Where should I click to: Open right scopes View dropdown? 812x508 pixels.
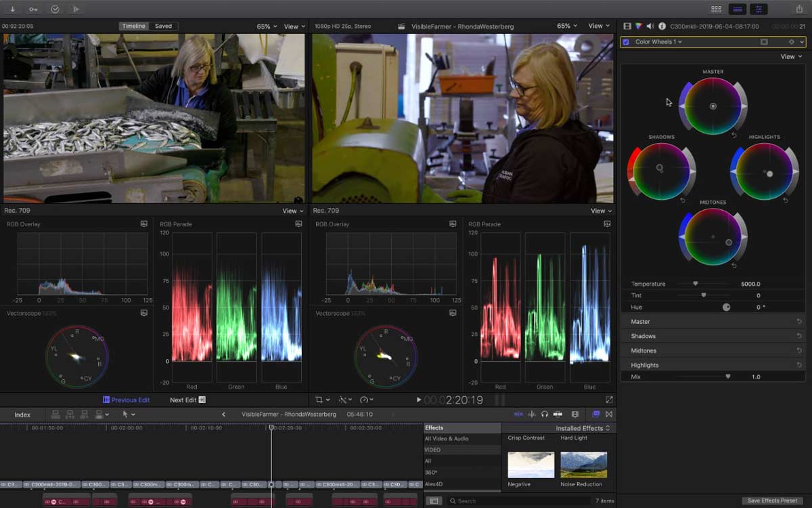pos(602,211)
